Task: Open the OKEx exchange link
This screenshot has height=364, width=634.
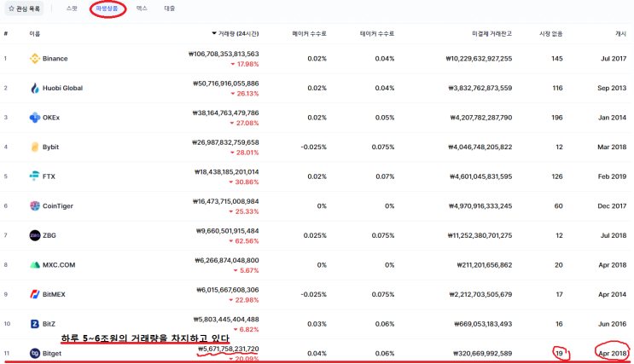Action: (x=51, y=118)
